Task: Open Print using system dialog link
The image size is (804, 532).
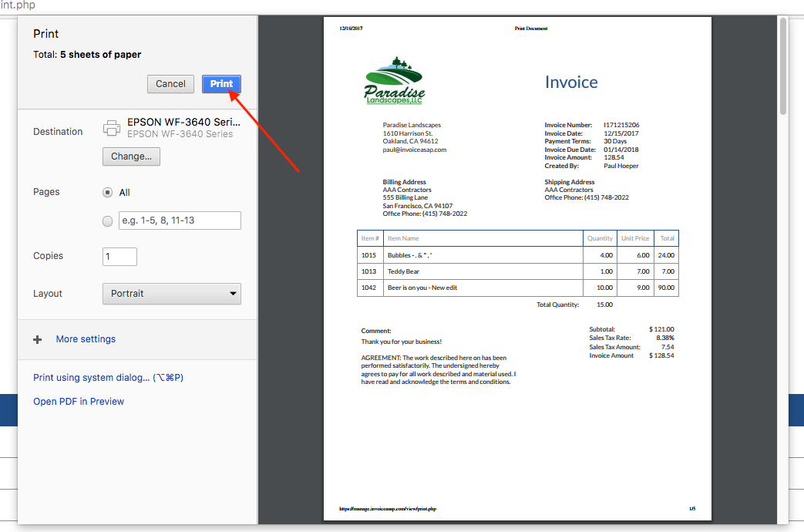Action: click(108, 378)
